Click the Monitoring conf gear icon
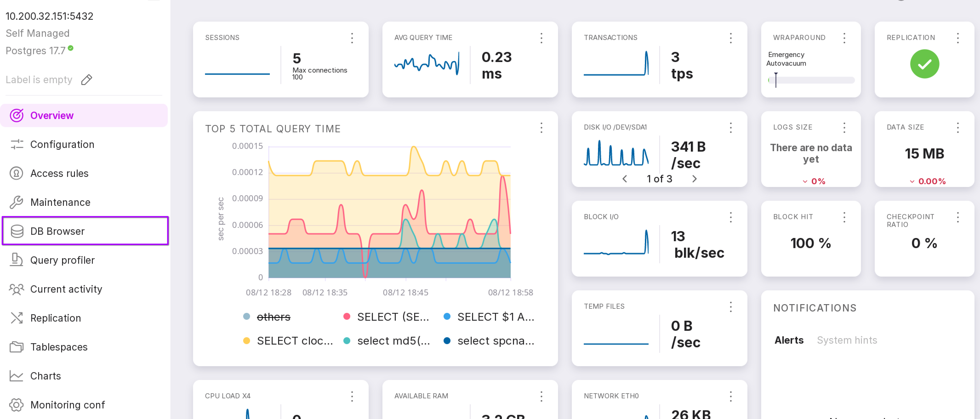The width and height of the screenshot is (980, 419). 16,405
